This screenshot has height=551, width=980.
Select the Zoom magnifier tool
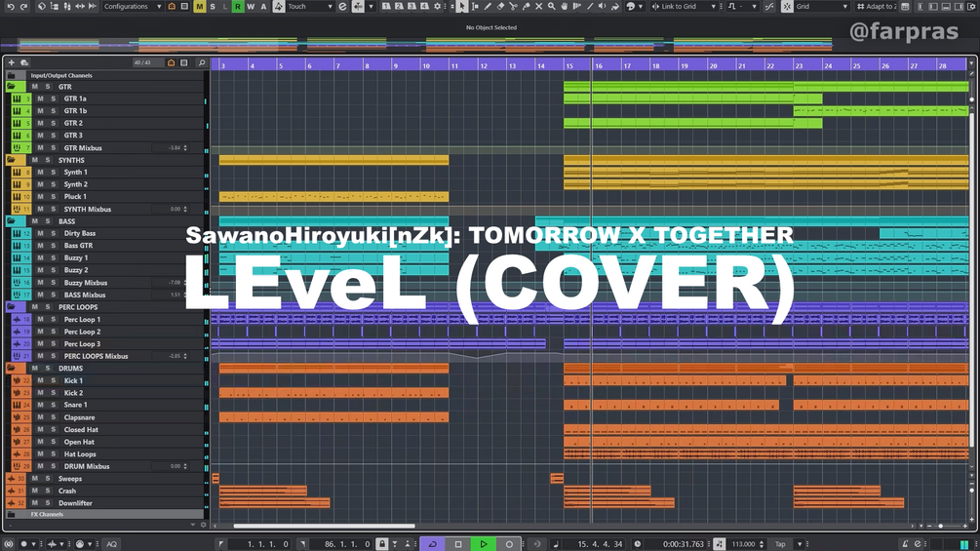(551, 6)
